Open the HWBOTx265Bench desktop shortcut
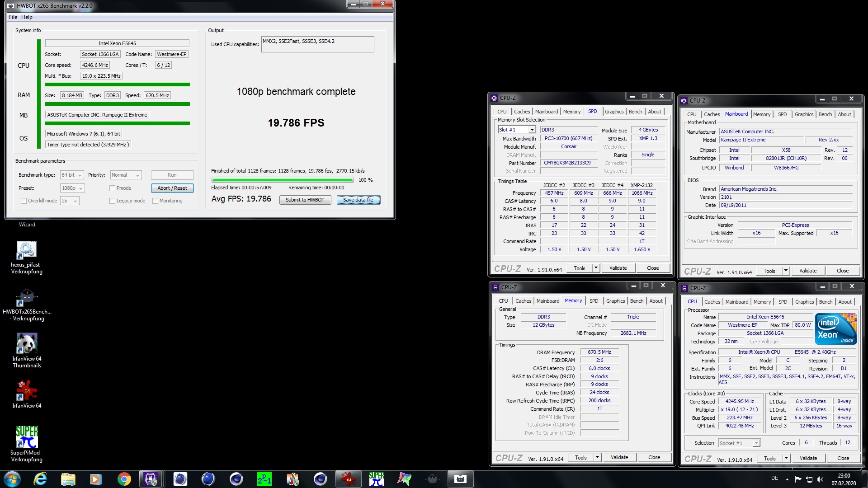The height and width of the screenshot is (488, 868). click(27, 305)
